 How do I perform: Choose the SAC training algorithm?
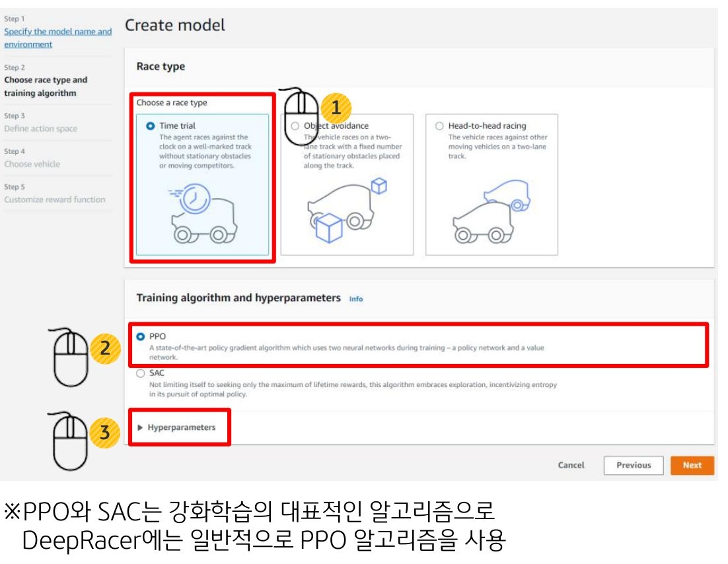coord(140,373)
